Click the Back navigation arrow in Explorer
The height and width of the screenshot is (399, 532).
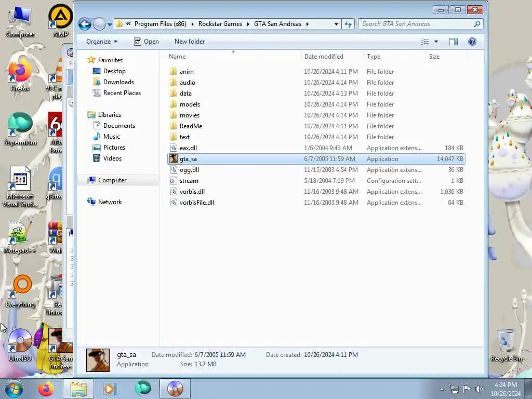(85, 24)
